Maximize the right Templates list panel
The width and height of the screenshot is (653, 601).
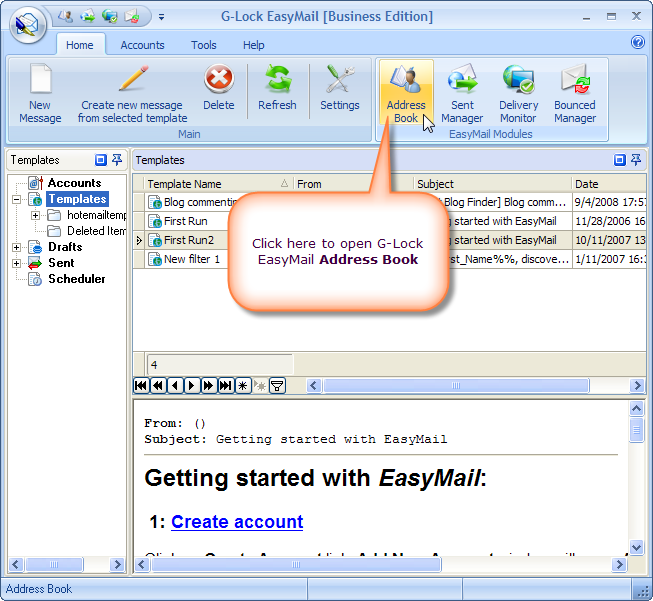tap(620, 160)
